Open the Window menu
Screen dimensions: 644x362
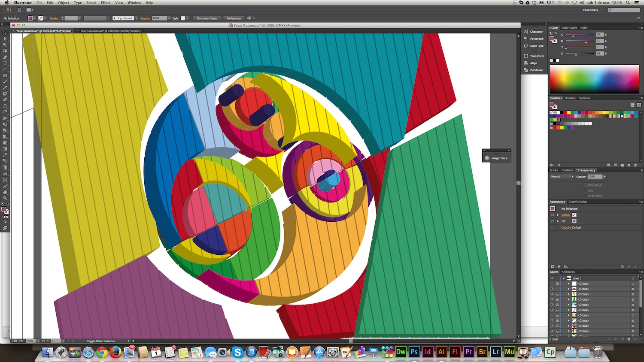pyautogui.click(x=134, y=3)
